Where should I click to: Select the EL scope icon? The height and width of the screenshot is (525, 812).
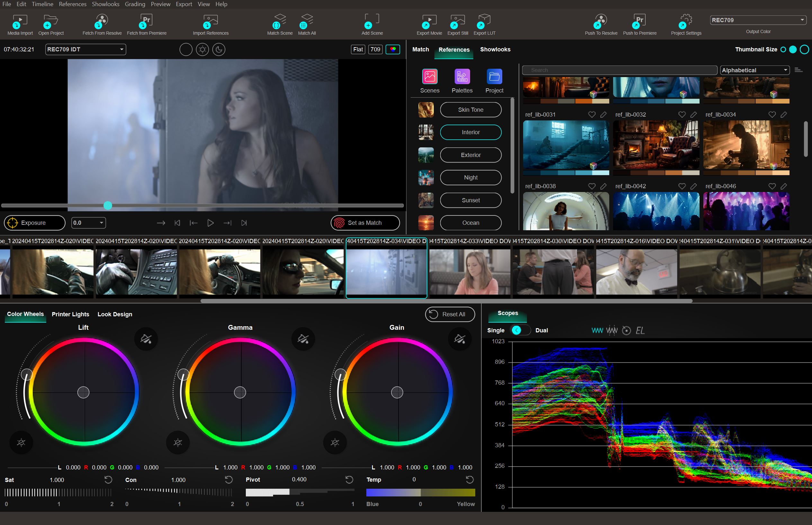(640, 330)
